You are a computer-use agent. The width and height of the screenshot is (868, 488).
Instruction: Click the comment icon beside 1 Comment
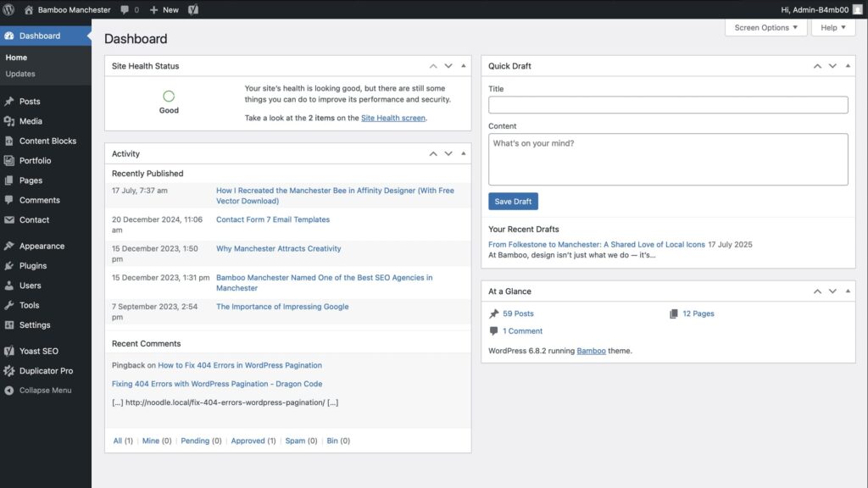[x=494, y=331]
